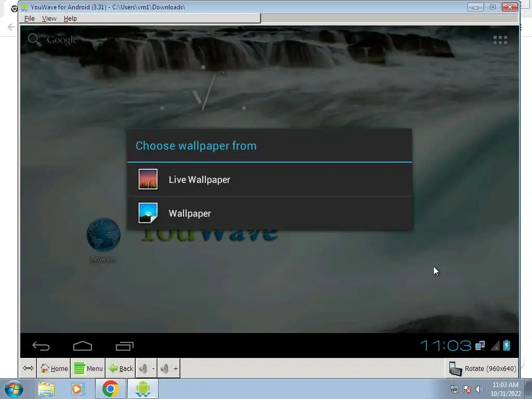
Task: Open the Windows Start menu
Action: point(14,389)
